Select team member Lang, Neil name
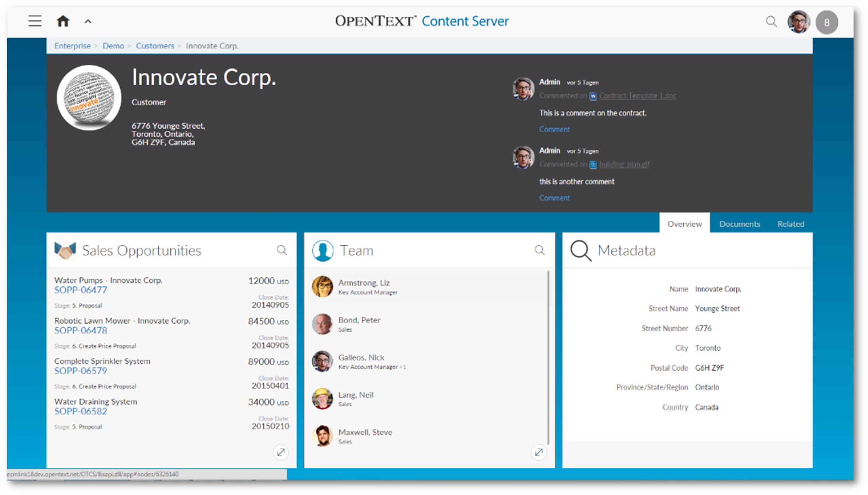 click(356, 395)
